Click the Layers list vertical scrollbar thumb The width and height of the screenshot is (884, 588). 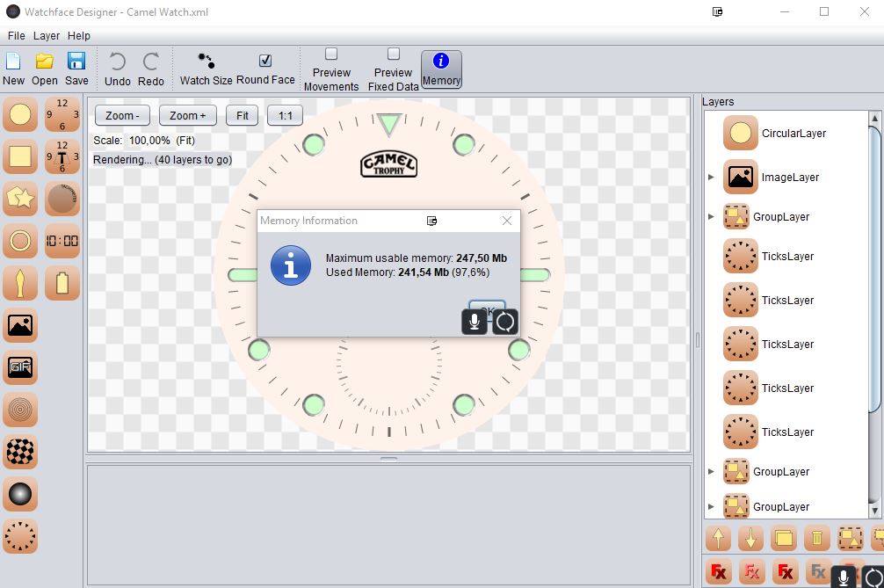875,269
